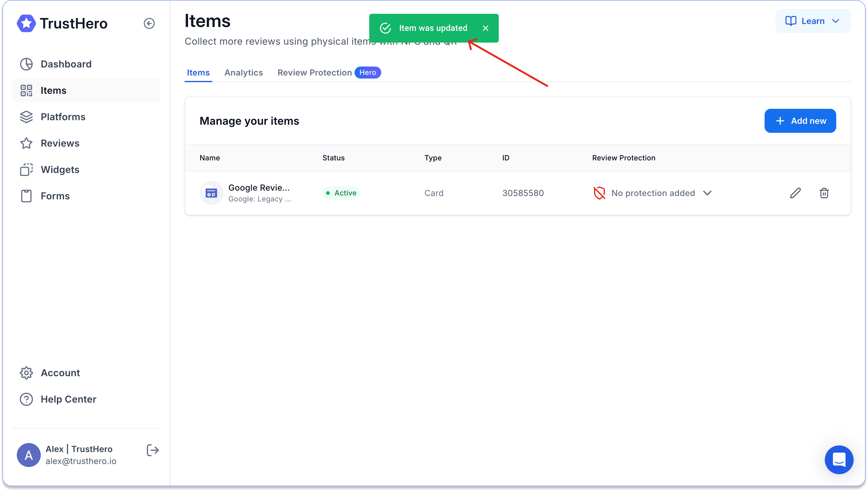This screenshot has width=868, height=491.
Task: Open the chat support bubble
Action: coord(839,459)
